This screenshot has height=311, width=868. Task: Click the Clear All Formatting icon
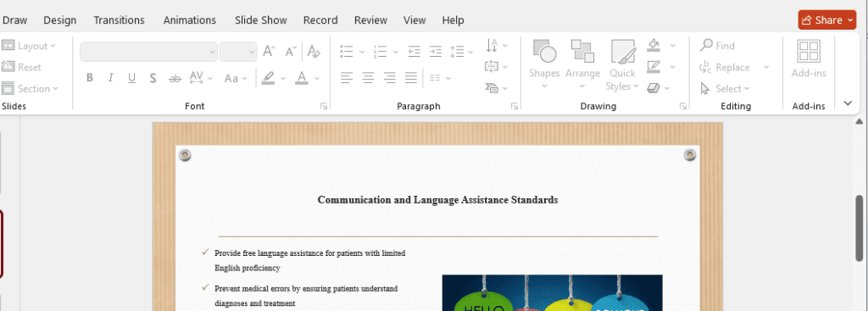314,52
